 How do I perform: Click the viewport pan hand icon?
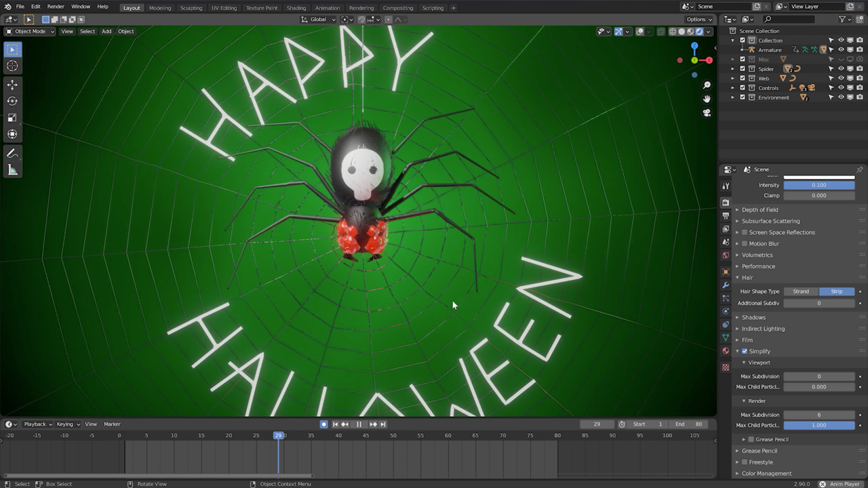(x=707, y=99)
